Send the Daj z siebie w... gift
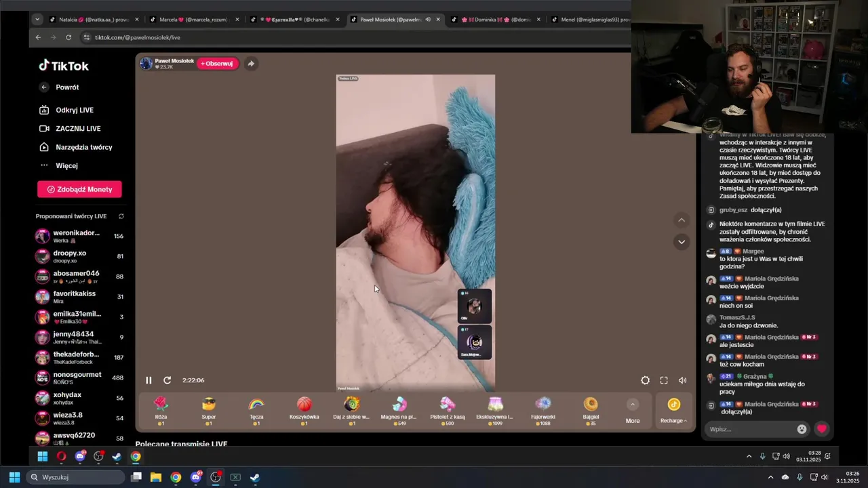Viewport: 868px width, 488px height. [351, 411]
